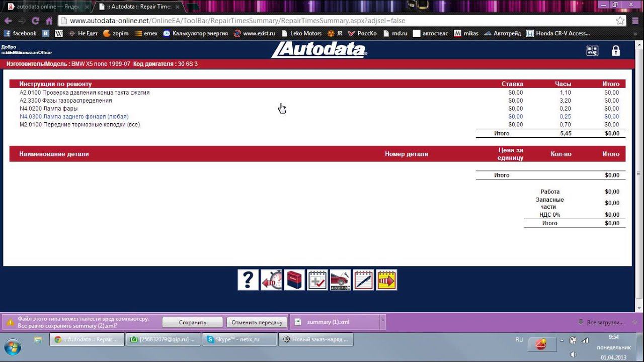Open the emex bookmark
Viewport: 644px width, 362px height.
click(146, 34)
